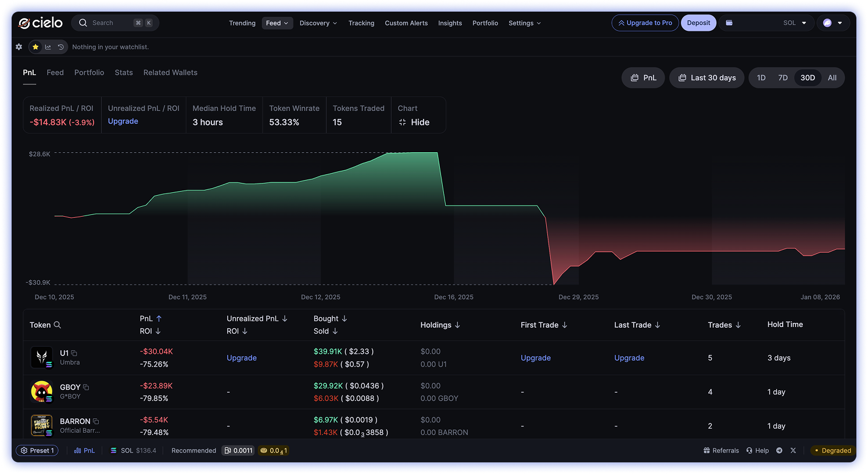Copy the U1 token address icon
868x474 pixels.
pos(74,353)
